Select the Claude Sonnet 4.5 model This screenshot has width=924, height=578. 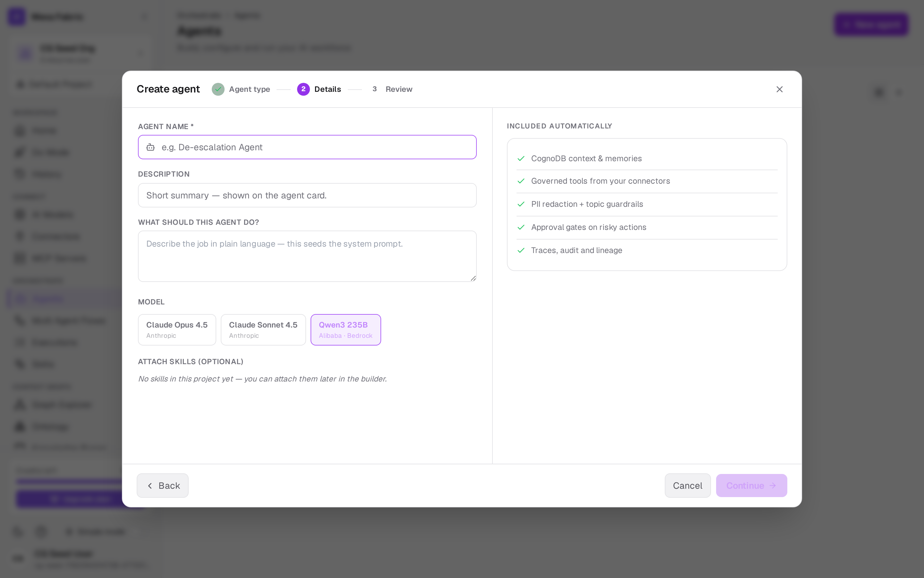click(263, 329)
